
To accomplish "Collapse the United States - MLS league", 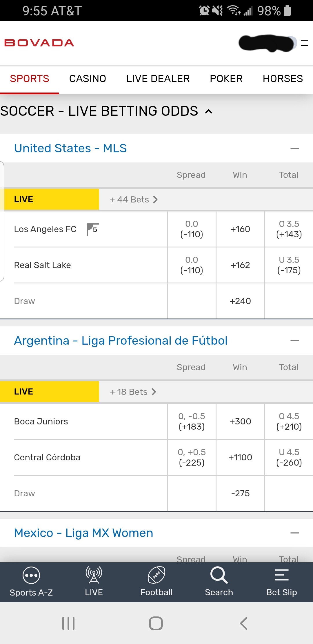I will click(294, 148).
